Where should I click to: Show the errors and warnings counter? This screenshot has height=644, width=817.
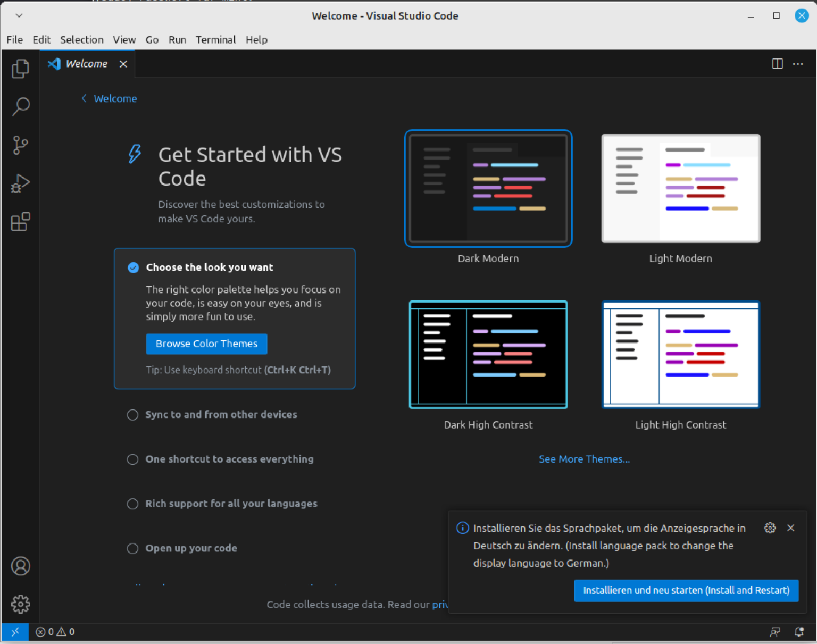pos(55,632)
